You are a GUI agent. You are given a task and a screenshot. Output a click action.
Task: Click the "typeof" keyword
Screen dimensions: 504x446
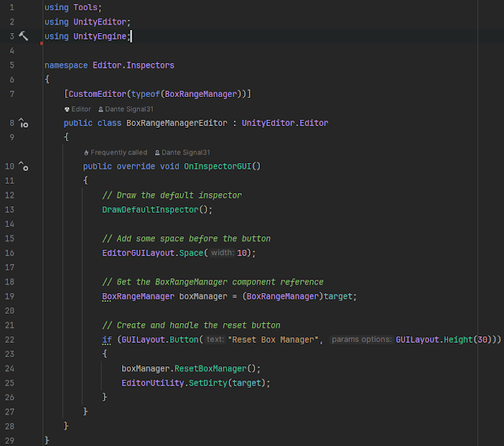[145, 95]
